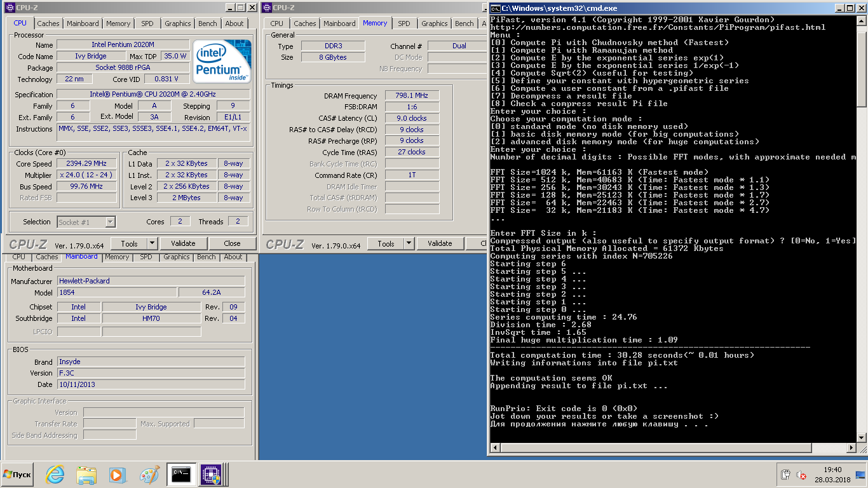Screen dimensions: 868x488
Task: Click the Socket 988B rPGA package field
Action: tap(123, 68)
